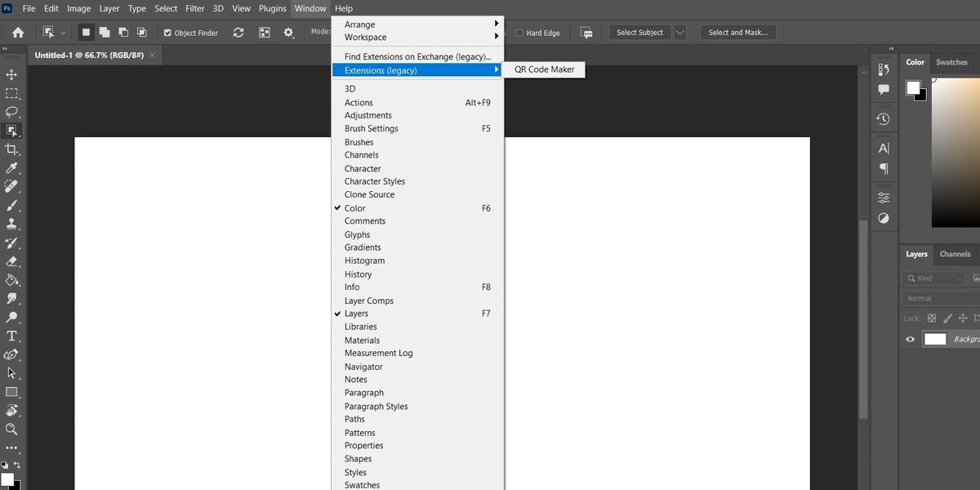This screenshot has width=980, height=490.
Task: Choose Brush Settings from Window menu
Action: click(418, 129)
